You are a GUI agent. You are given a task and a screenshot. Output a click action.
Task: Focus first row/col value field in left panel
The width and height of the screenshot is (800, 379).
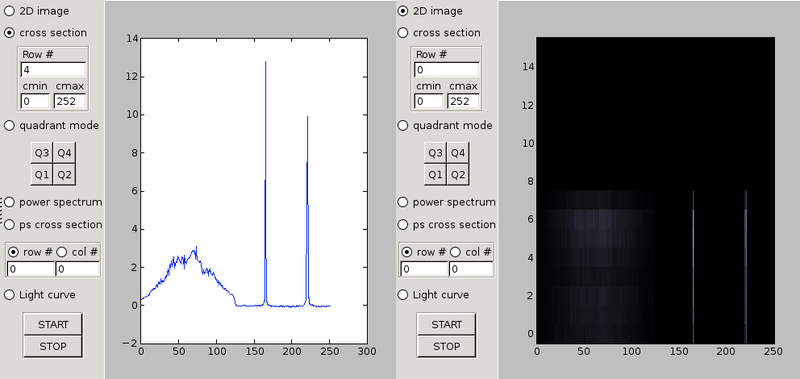click(30, 269)
